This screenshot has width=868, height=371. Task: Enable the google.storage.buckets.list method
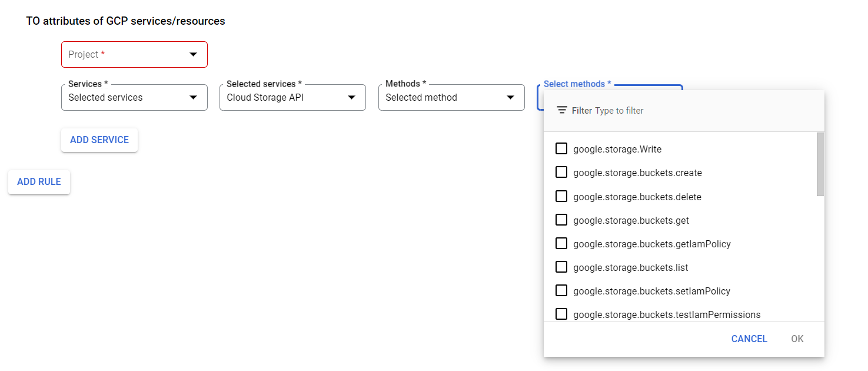(x=561, y=266)
